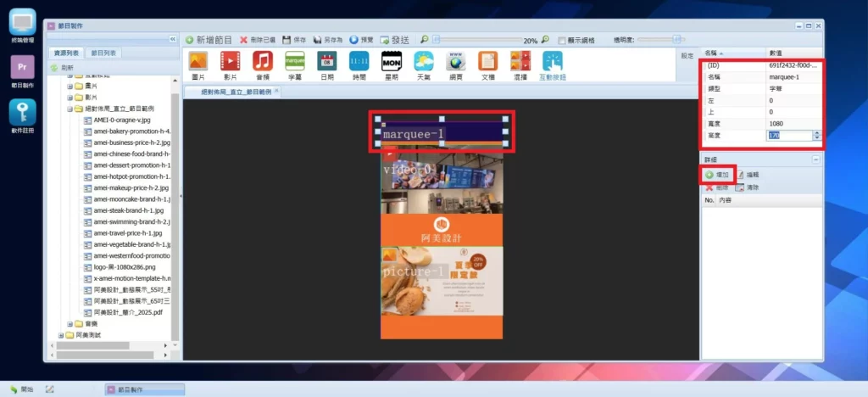Enable the 顯示網格 show grid checkbox
The height and width of the screenshot is (397, 868).
point(563,40)
